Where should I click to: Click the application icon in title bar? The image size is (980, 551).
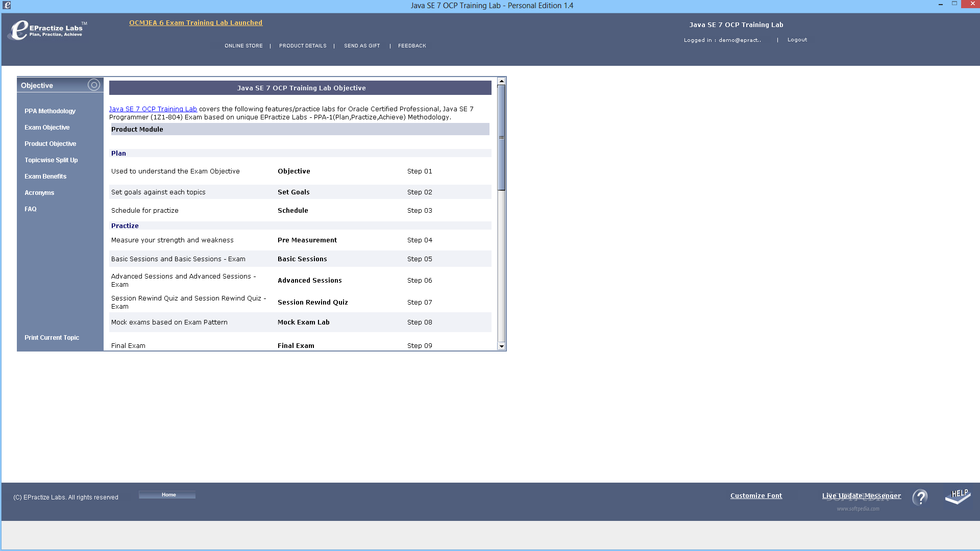(x=7, y=5)
